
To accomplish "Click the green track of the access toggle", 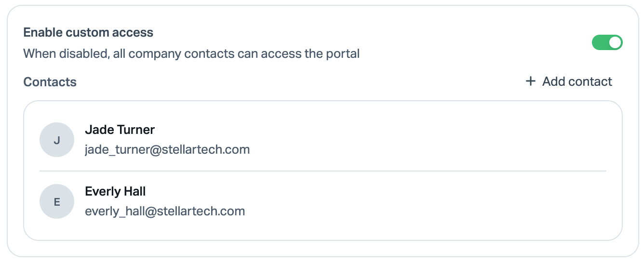I will (600, 42).
